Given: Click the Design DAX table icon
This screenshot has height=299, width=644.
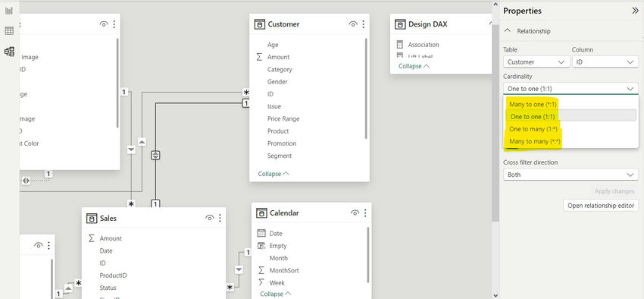Looking at the screenshot, I should pyautogui.click(x=400, y=24).
